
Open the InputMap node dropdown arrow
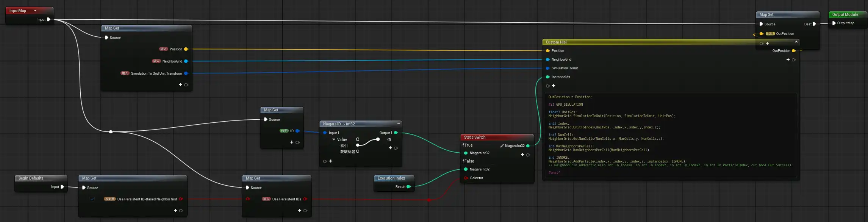[35, 11]
